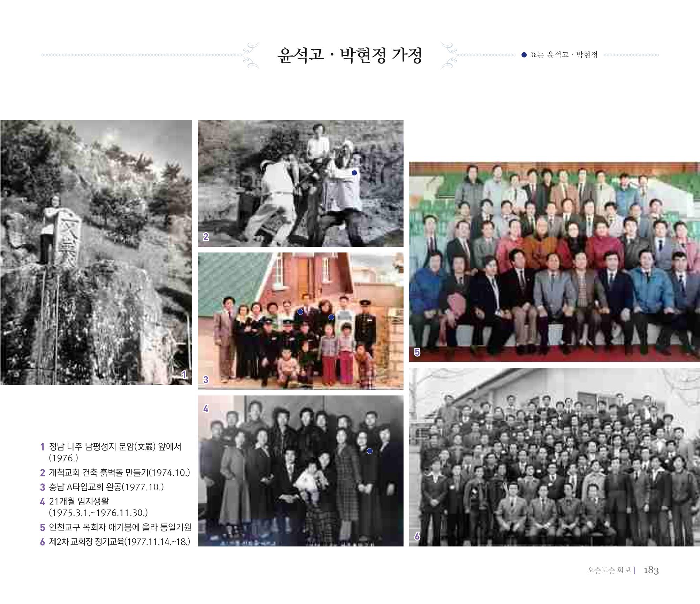Click the page title 윤석고 · 박현정 가정
This screenshot has height=604, width=700.
pos(349,55)
